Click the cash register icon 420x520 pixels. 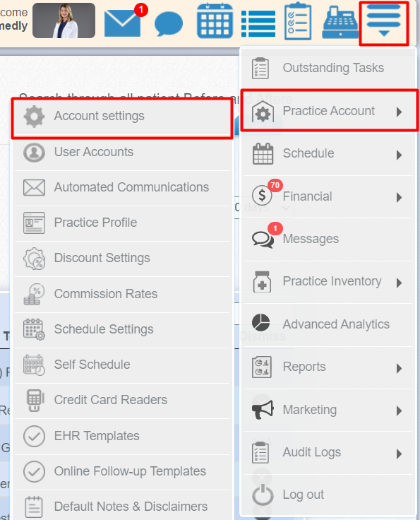(x=340, y=23)
